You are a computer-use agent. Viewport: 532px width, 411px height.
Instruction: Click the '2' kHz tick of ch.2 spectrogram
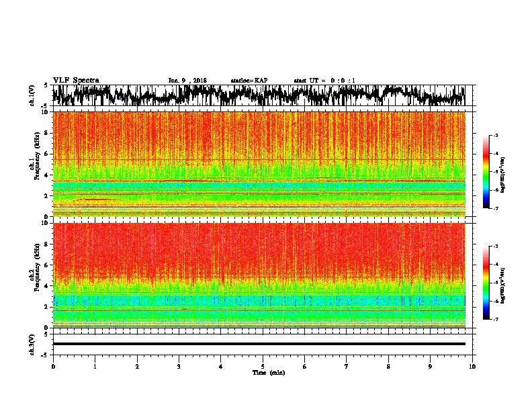(x=46, y=307)
